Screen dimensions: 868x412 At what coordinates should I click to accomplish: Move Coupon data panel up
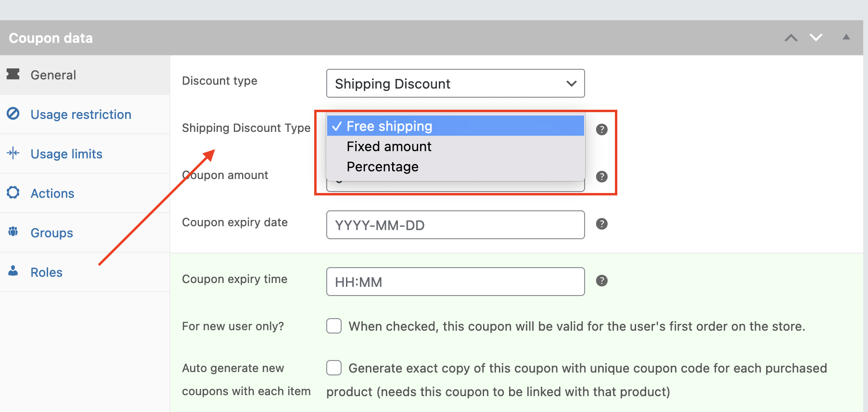791,38
